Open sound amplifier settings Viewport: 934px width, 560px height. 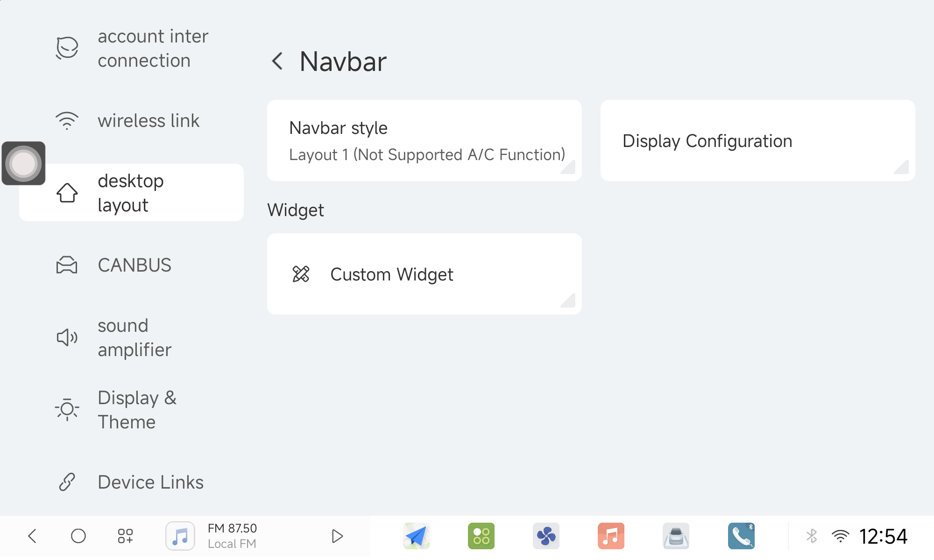click(x=131, y=337)
